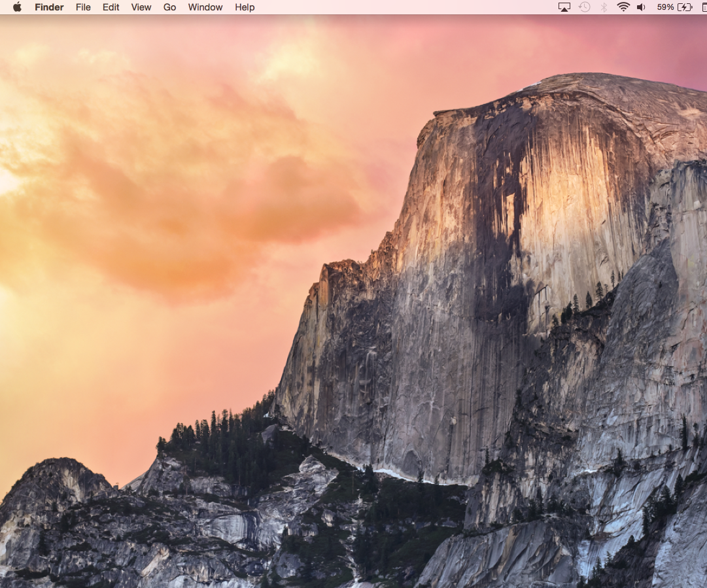707x588 pixels.
Task: Open the Finder menu
Action: click(49, 7)
